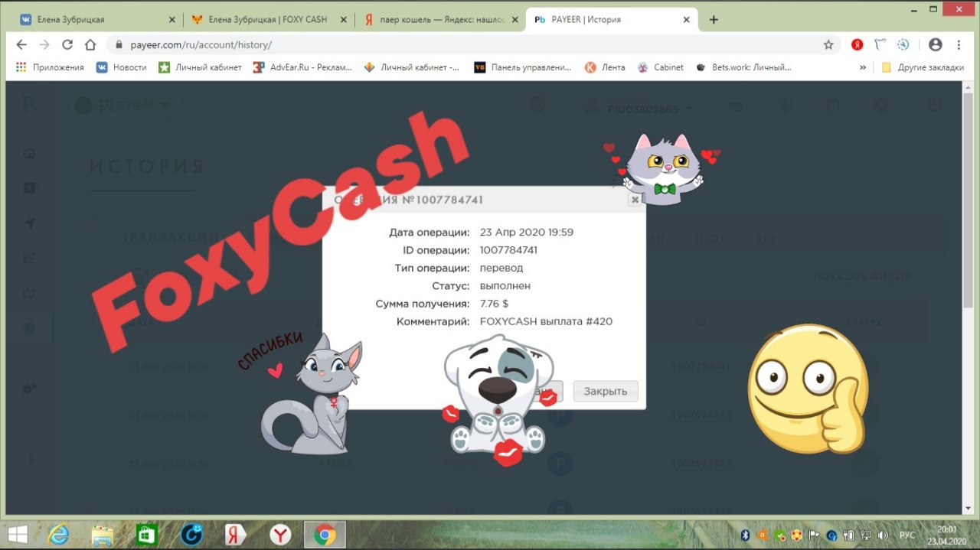Select the XRP currency tab
The image size is (980, 550).
click(x=766, y=239)
